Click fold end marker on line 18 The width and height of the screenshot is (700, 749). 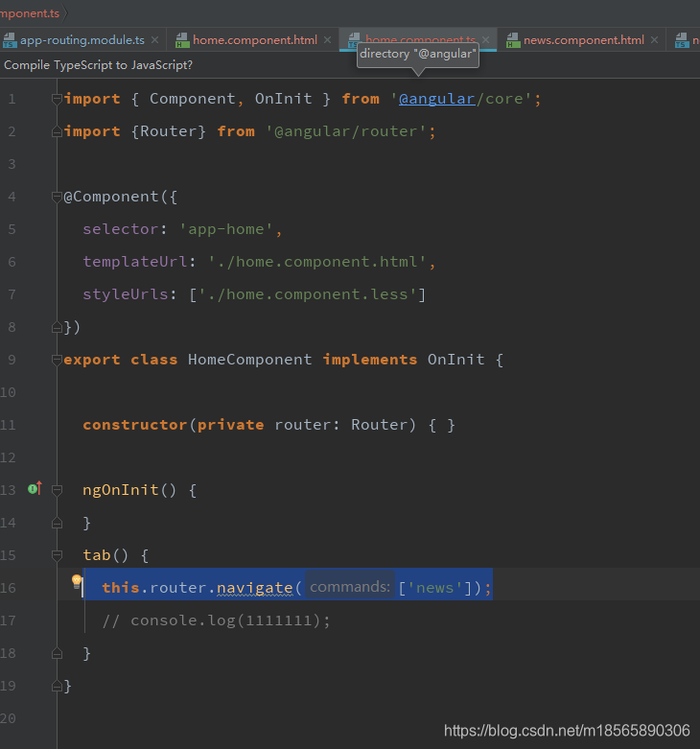57,653
